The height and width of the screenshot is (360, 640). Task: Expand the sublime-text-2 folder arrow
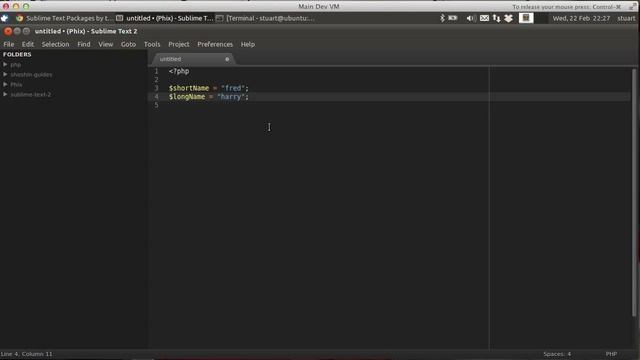[x=5, y=94]
